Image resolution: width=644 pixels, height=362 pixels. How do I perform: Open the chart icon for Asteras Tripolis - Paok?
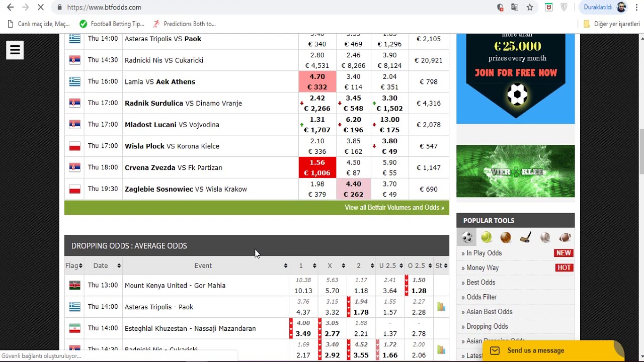point(441,307)
